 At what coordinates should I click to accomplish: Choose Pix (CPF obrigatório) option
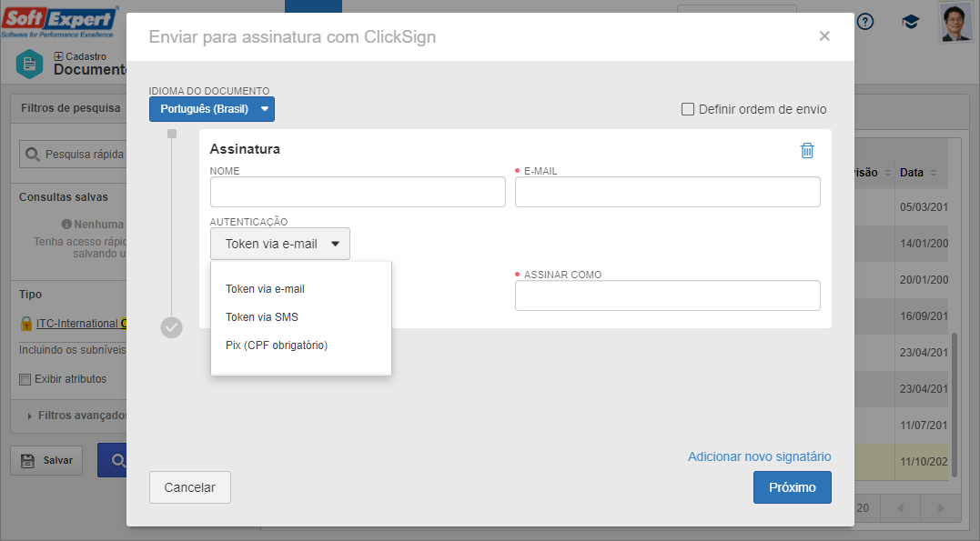[x=277, y=345]
